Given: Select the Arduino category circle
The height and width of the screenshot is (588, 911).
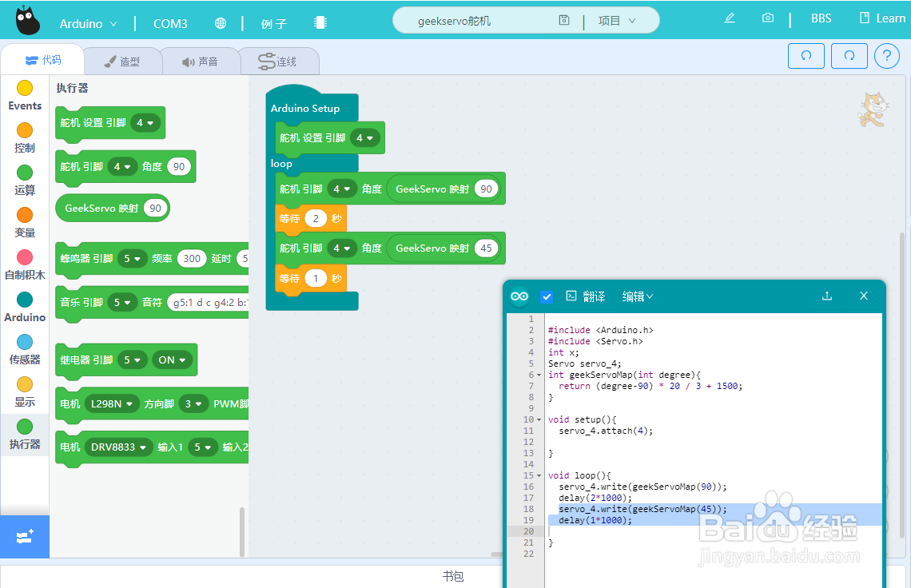Looking at the screenshot, I should (25, 300).
